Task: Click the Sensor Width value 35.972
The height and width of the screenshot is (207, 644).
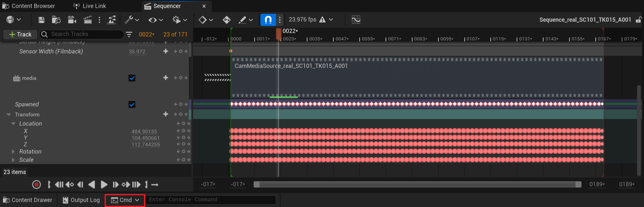Action: [x=137, y=52]
